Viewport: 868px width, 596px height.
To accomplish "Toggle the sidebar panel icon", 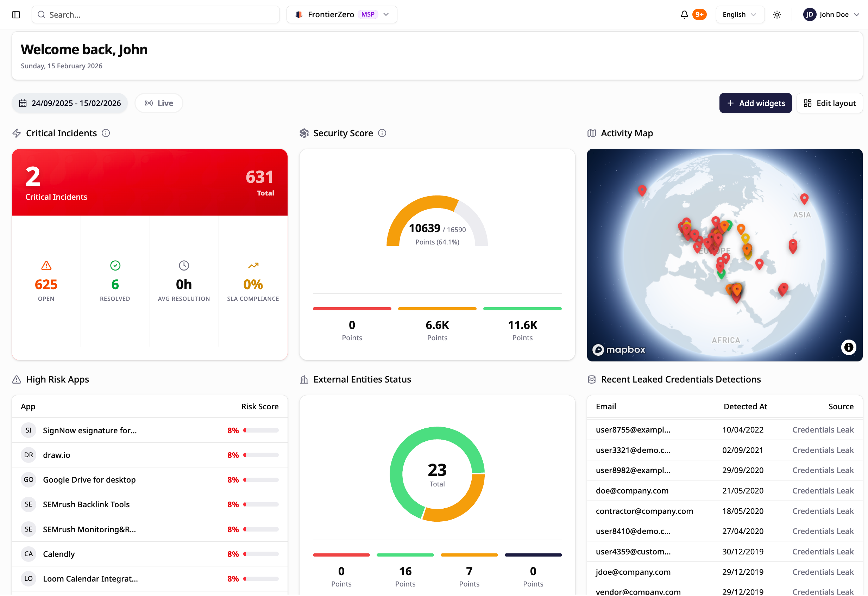I will [x=16, y=14].
